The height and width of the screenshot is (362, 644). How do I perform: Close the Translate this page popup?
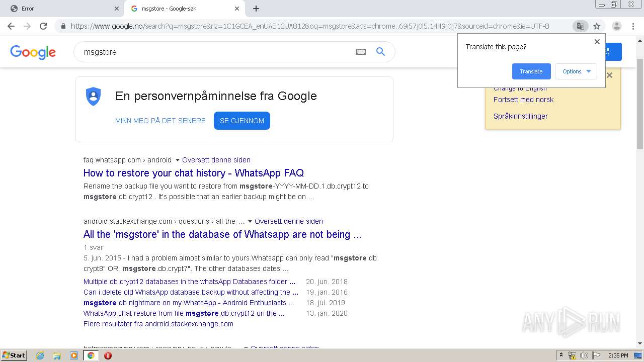coord(597,42)
